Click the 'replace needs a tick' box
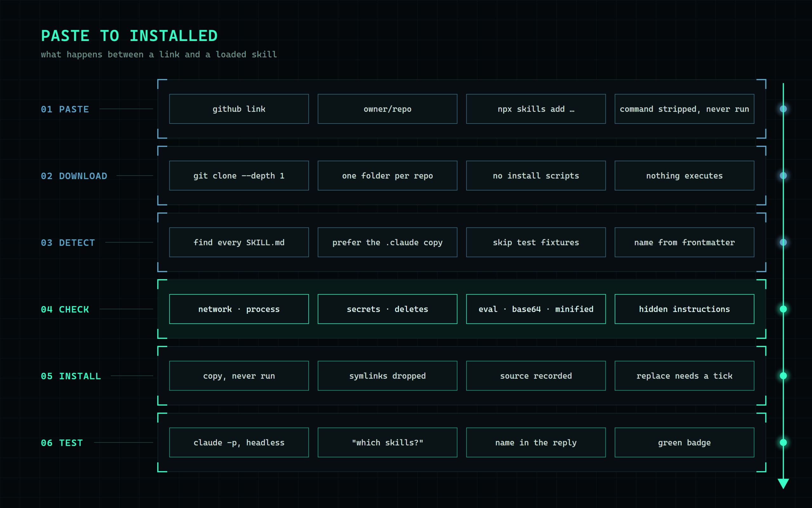This screenshot has height=508, width=812. [684, 376]
